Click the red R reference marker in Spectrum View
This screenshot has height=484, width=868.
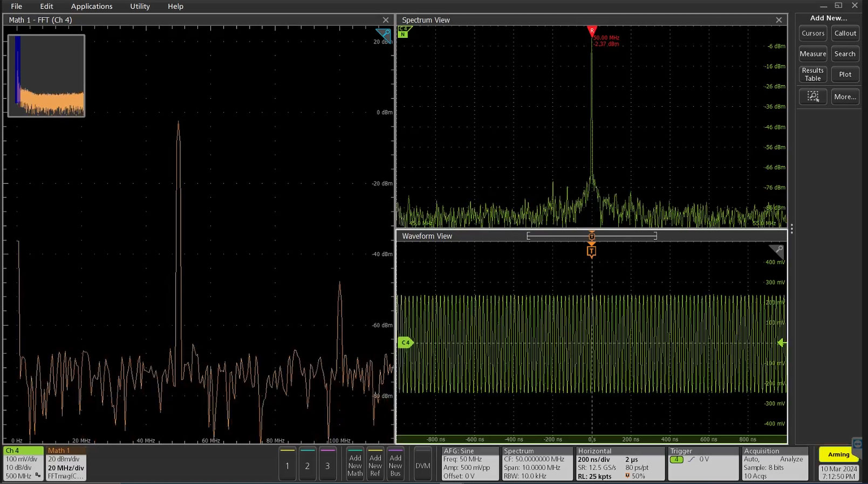(592, 31)
